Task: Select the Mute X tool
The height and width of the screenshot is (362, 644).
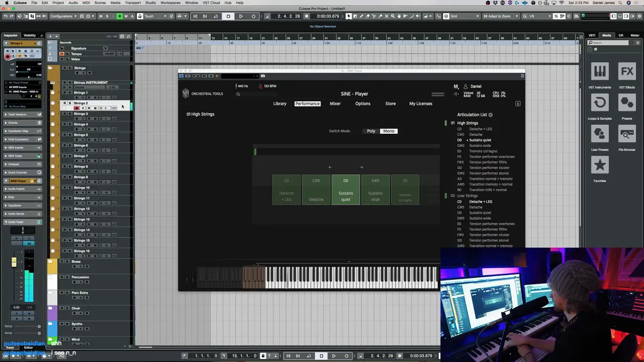Action: tap(386, 16)
